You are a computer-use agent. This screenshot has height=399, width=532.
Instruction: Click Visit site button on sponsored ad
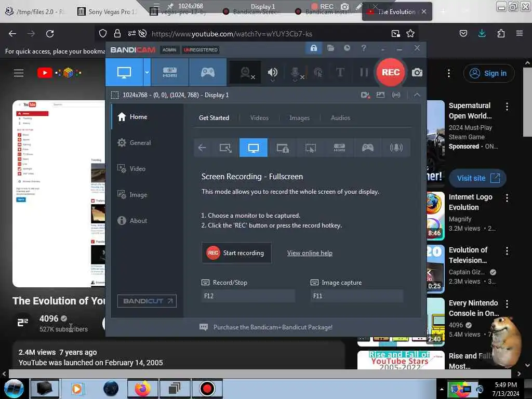[x=478, y=178]
